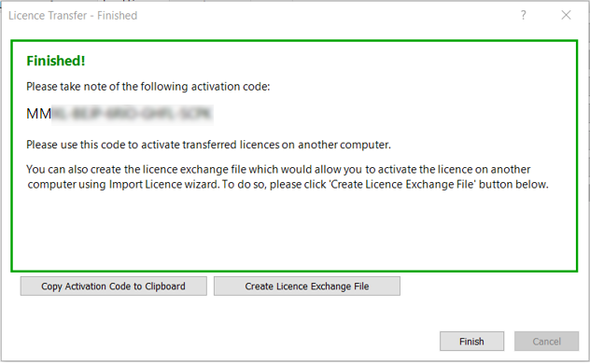
Task: Click the greyed-out Cancel button
Action: click(546, 341)
